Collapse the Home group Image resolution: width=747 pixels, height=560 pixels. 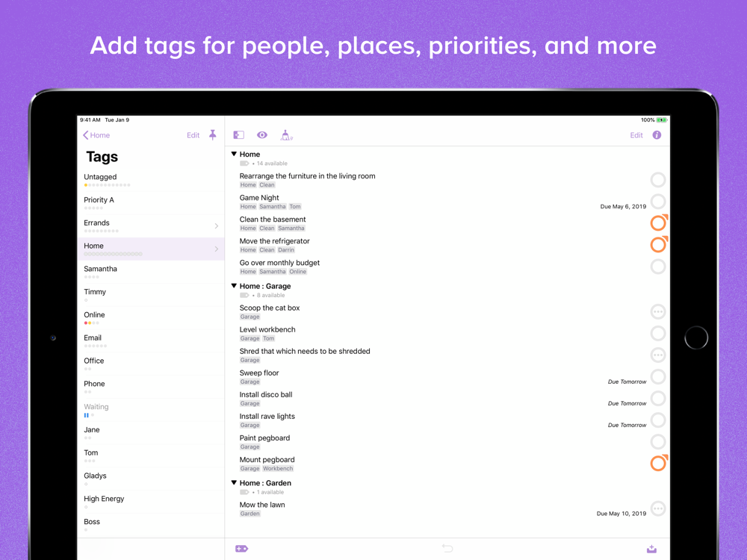tap(234, 154)
